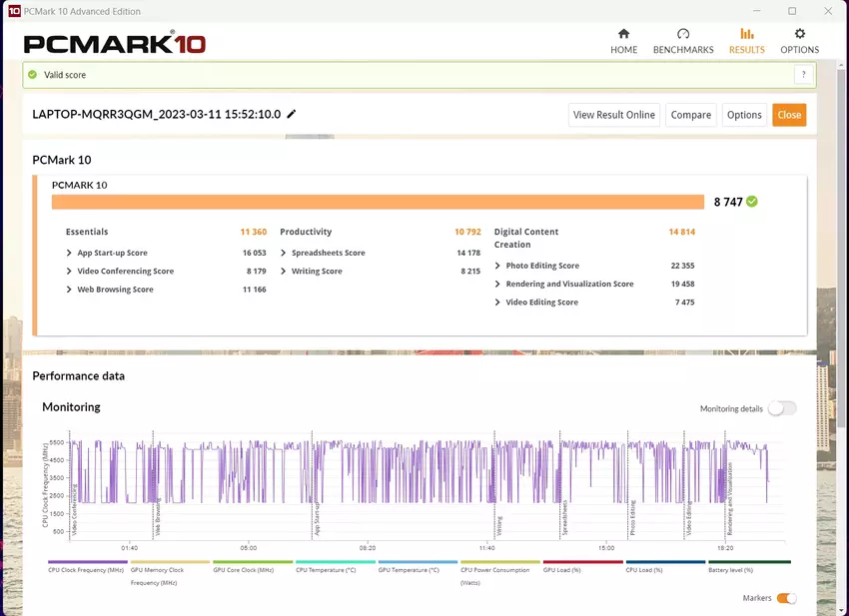Click the Home icon in navigation

(623, 34)
